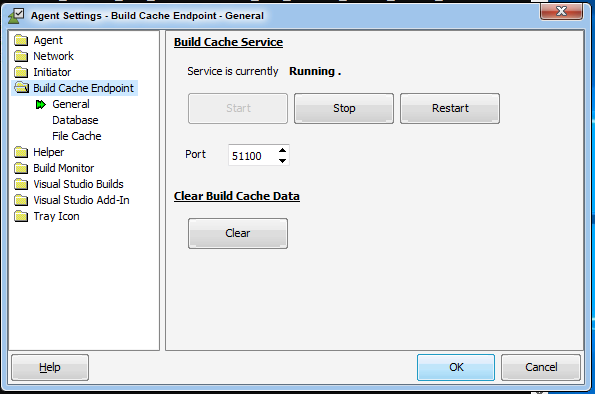Click the Build Monitor folder icon
This screenshot has height=394, width=595.
(x=21, y=168)
